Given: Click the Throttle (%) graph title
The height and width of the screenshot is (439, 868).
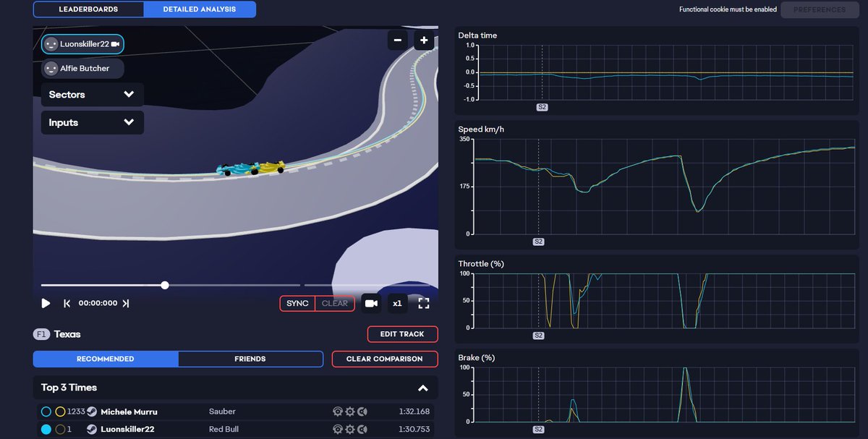Looking at the screenshot, I should click(x=481, y=264).
